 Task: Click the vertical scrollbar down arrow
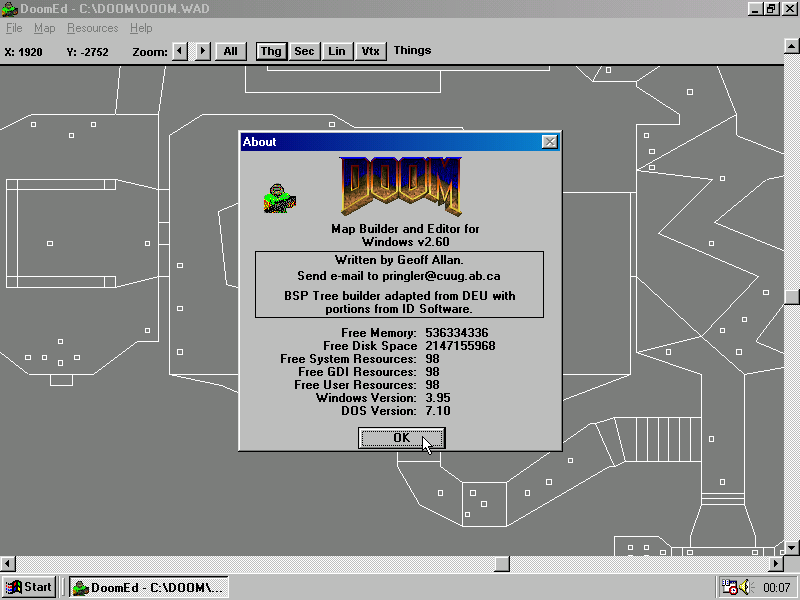pos(791,548)
